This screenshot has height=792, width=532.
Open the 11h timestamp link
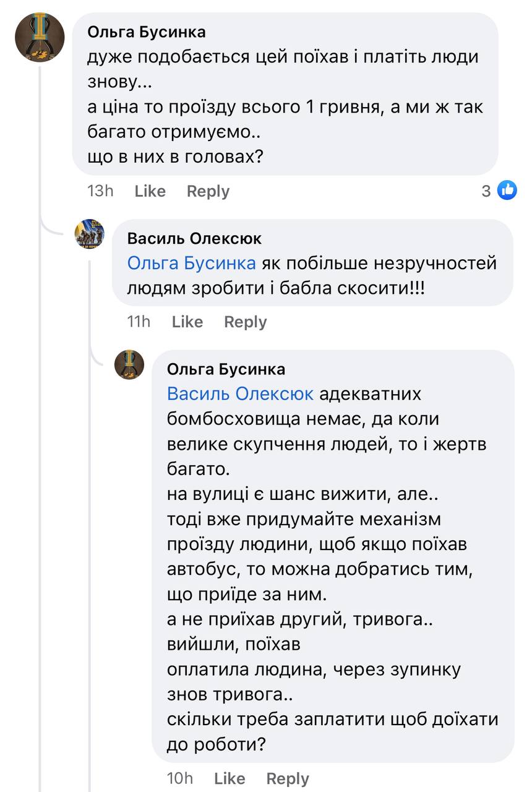139,322
